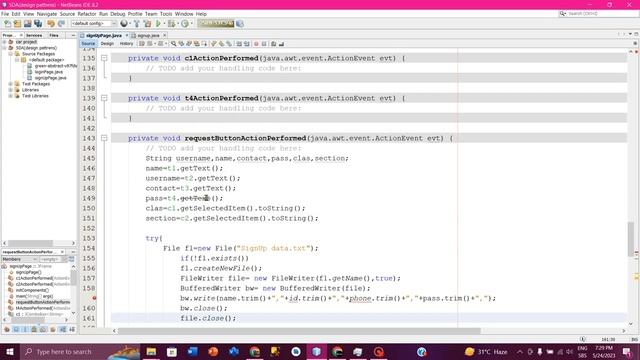Collapse the requestButtonActionPerformed code fold
This screenshot has height=360, width=640.
click(x=104, y=138)
